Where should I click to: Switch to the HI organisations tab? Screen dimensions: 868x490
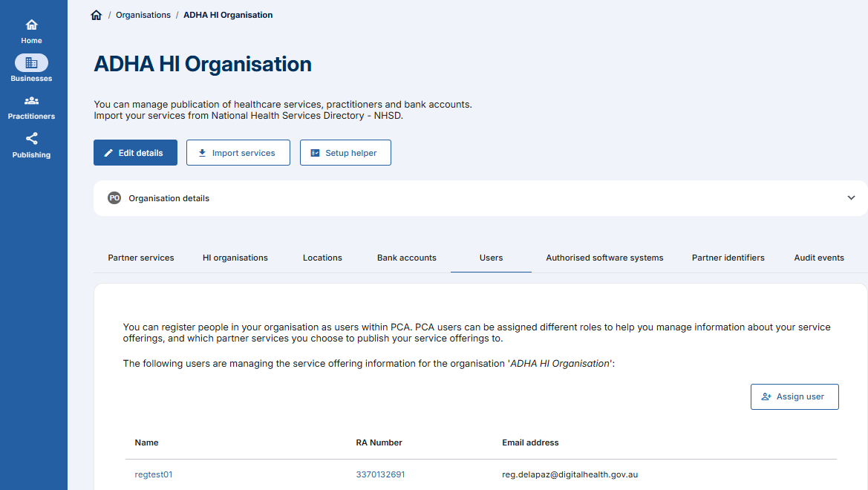235,258
